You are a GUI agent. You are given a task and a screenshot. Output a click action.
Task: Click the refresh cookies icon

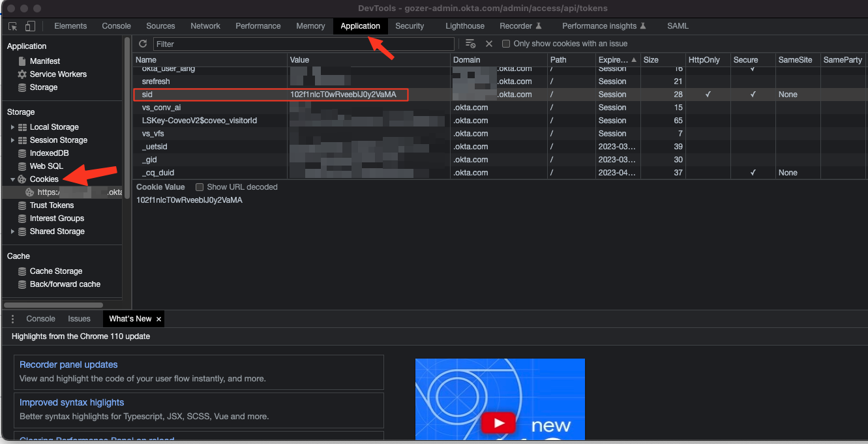tap(143, 44)
